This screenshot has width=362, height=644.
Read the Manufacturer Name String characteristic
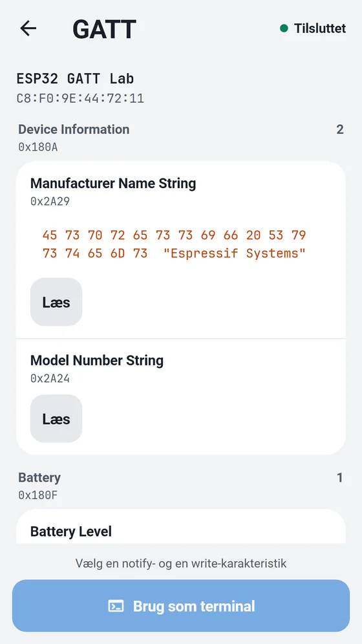point(56,302)
